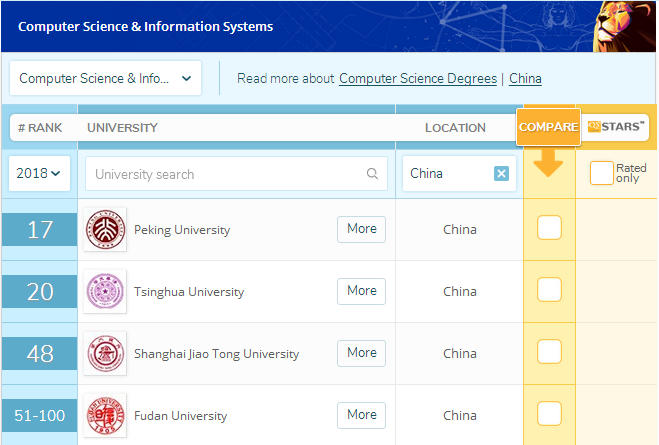The image size is (659, 445).
Task: Click China location in Shanghai Jiao Tong row
Action: [460, 353]
